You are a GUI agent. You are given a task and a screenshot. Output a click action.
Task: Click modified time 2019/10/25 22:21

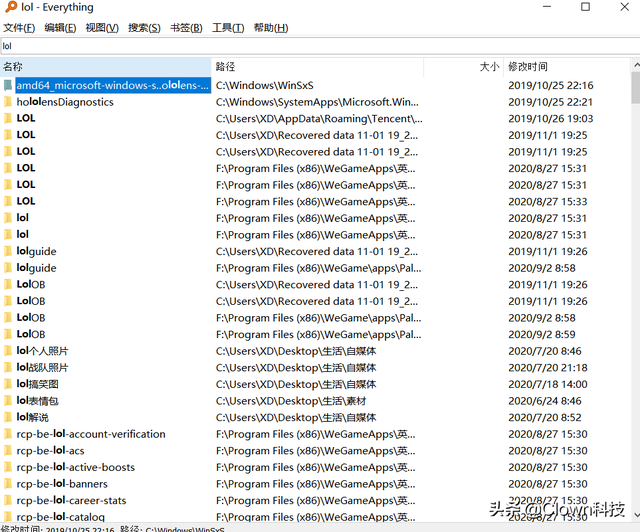click(551, 102)
